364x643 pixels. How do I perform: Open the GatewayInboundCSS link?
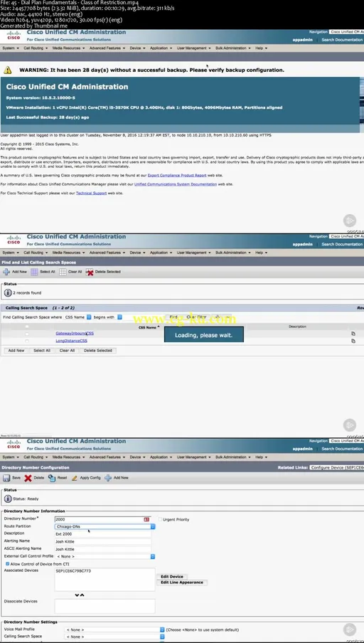pyautogui.click(x=75, y=334)
